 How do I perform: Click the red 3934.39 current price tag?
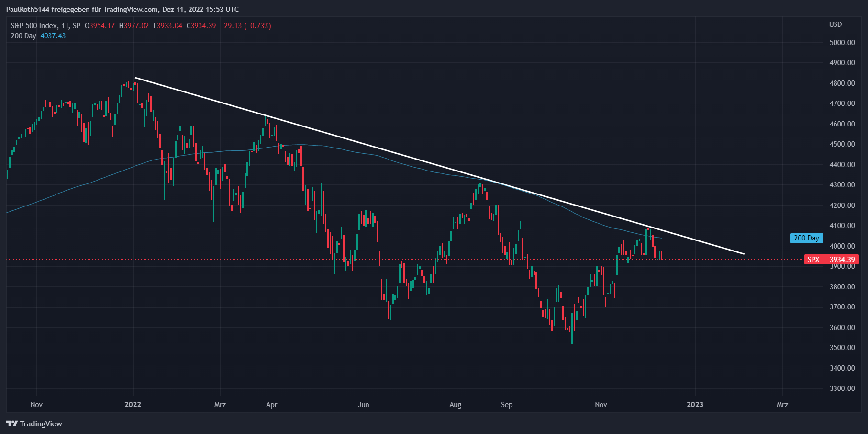pyautogui.click(x=842, y=260)
